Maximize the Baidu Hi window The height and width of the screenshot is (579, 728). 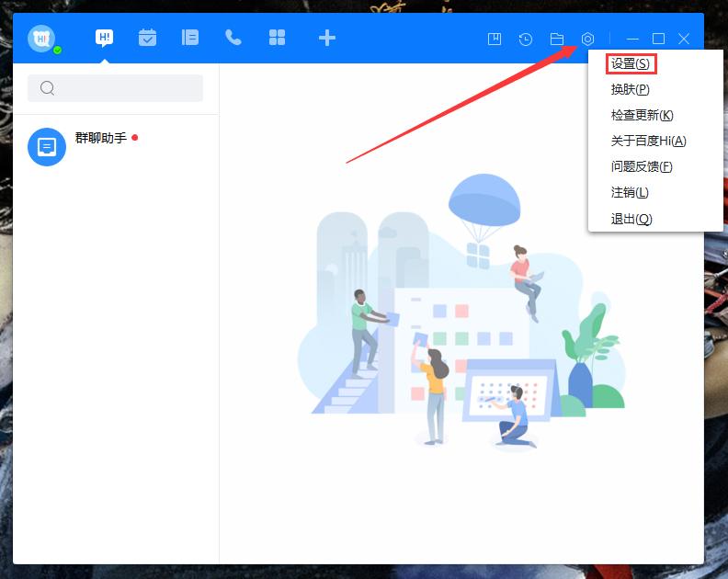[x=658, y=39]
